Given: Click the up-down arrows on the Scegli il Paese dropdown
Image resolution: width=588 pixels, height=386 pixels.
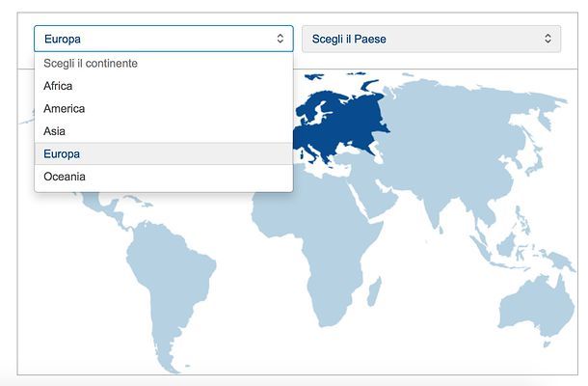Looking at the screenshot, I should click(x=548, y=39).
